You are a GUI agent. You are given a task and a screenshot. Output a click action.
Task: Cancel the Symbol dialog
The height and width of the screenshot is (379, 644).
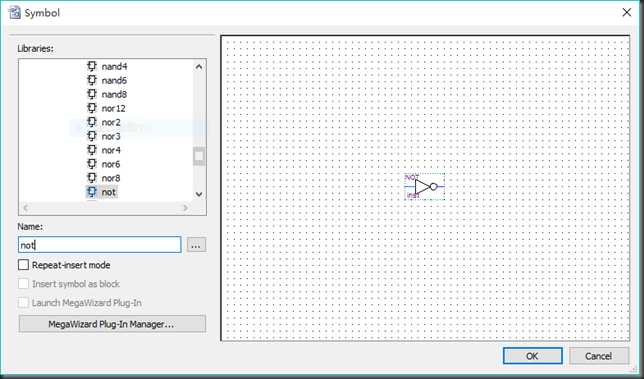(599, 356)
